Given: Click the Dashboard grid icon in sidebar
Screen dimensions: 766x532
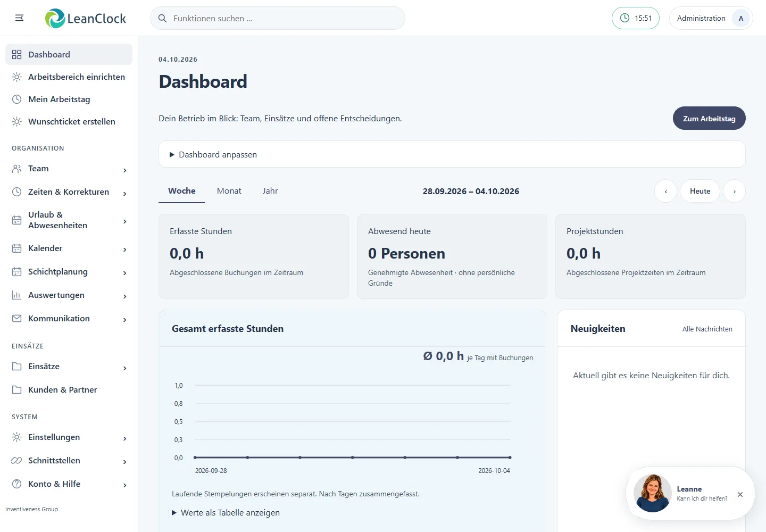Looking at the screenshot, I should point(17,54).
